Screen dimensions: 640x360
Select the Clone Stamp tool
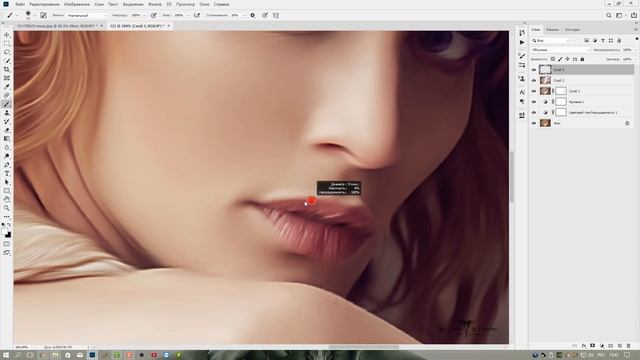pos(7,113)
